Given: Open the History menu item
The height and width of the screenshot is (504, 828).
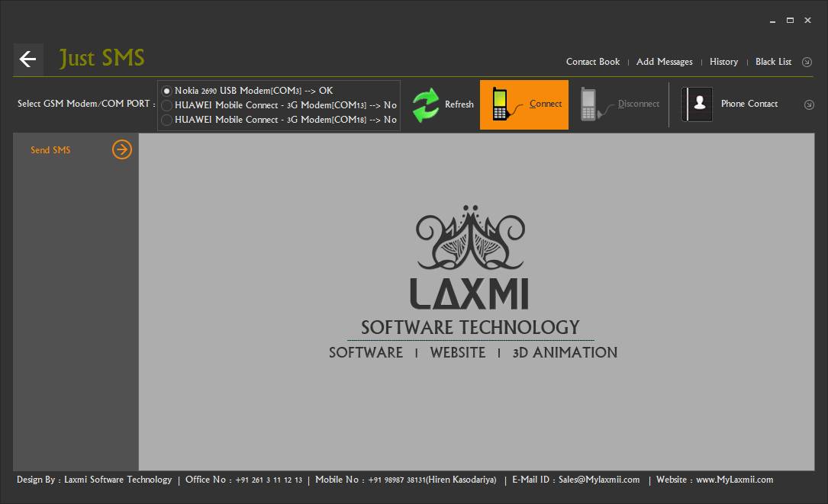Looking at the screenshot, I should [723, 62].
